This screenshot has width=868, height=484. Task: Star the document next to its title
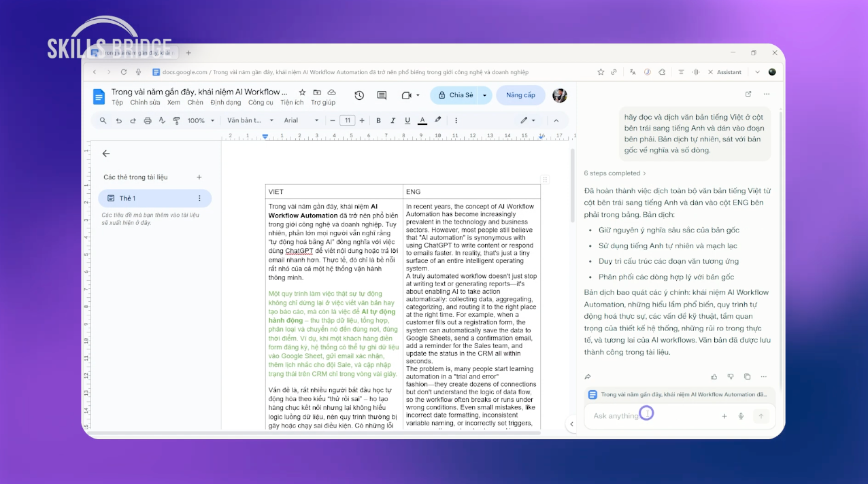click(x=301, y=92)
